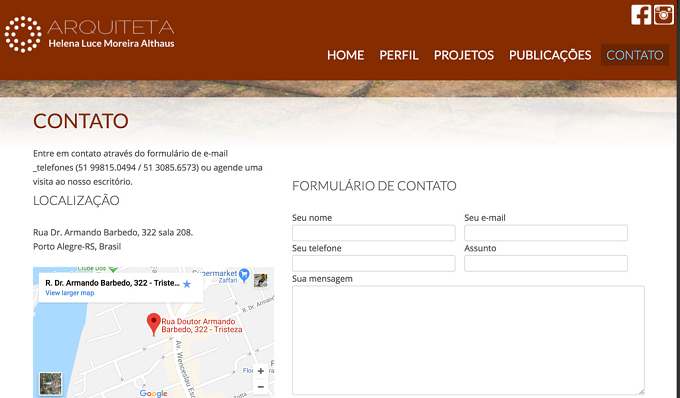Click the Supermarket Zaffari shopping marker
The width and height of the screenshot is (680, 398).
[244, 274]
